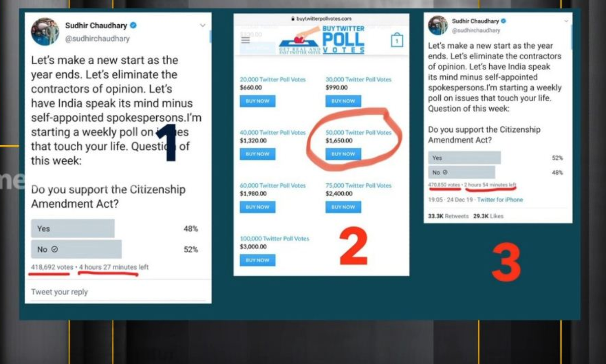Click Buy Now for 50,000 Twitter Poll Votes
The width and height of the screenshot is (606, 364).
tap(343, 154)
